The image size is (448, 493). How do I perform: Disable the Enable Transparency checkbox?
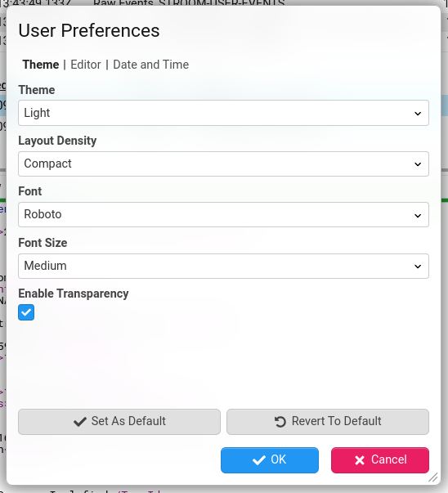pos(26,312)
